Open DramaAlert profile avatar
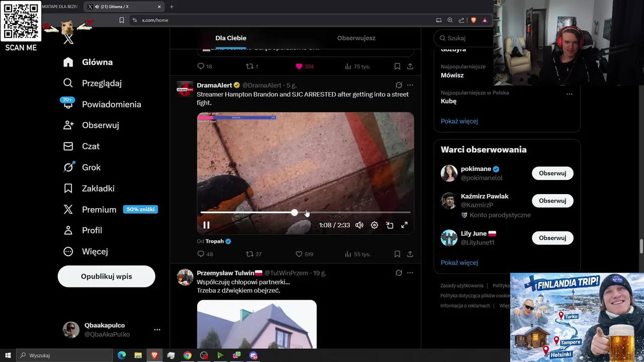The height and width of the screenshot is (362, 644). click(x=185, y=89)
